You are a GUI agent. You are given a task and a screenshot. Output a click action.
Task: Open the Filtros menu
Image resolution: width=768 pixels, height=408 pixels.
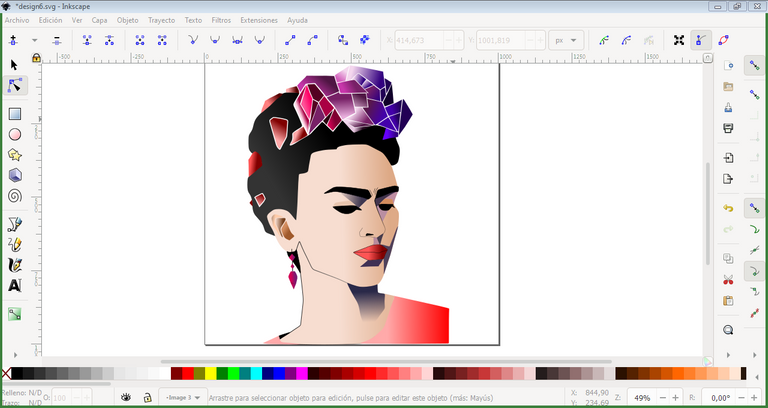pos(221,20)
